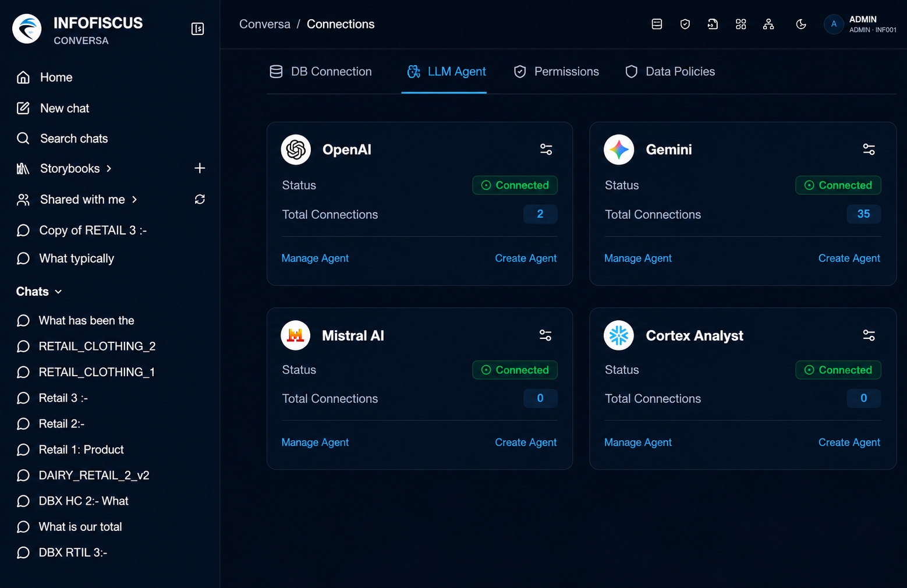Open chat RETAIL_CLOTHING_1
Image resolution: width=907 pixels, height=588 pixels.
tap(86, 372)
